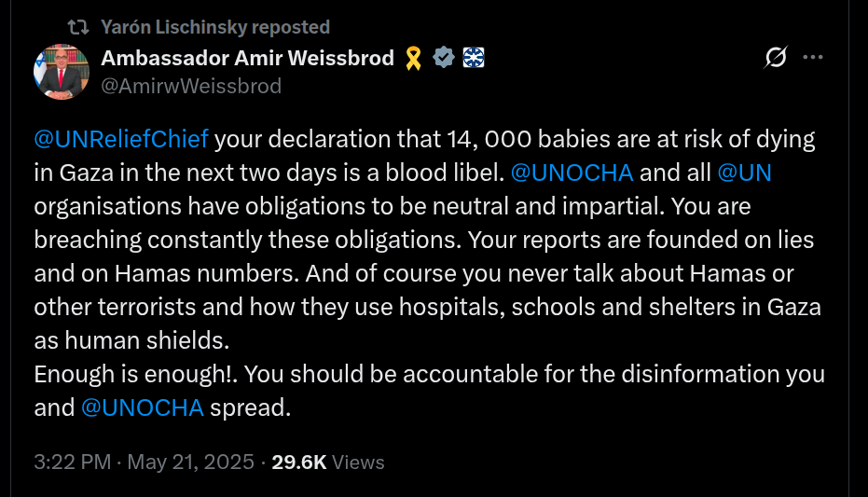Click the blue-and-white affiliation badge icon
This screenshot has width=868, height=497.
pyautogui.click(x=473, y=59)
